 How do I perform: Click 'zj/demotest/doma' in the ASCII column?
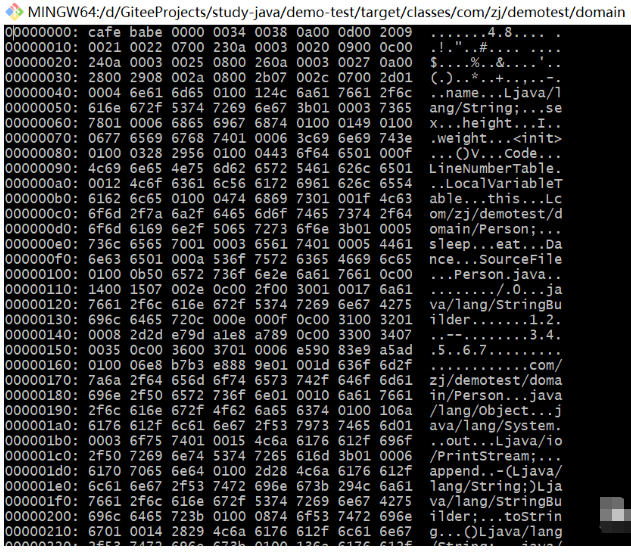coord(495,380)
